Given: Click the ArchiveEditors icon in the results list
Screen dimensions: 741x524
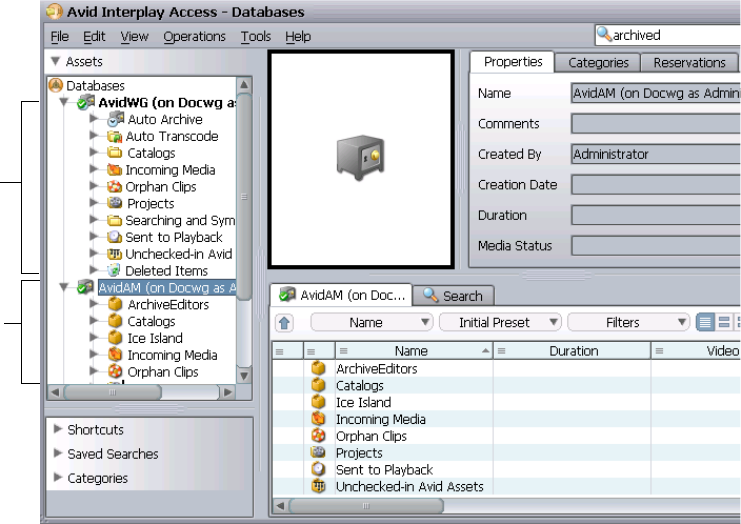Looking at the screenshot, I should click(318, 368).
